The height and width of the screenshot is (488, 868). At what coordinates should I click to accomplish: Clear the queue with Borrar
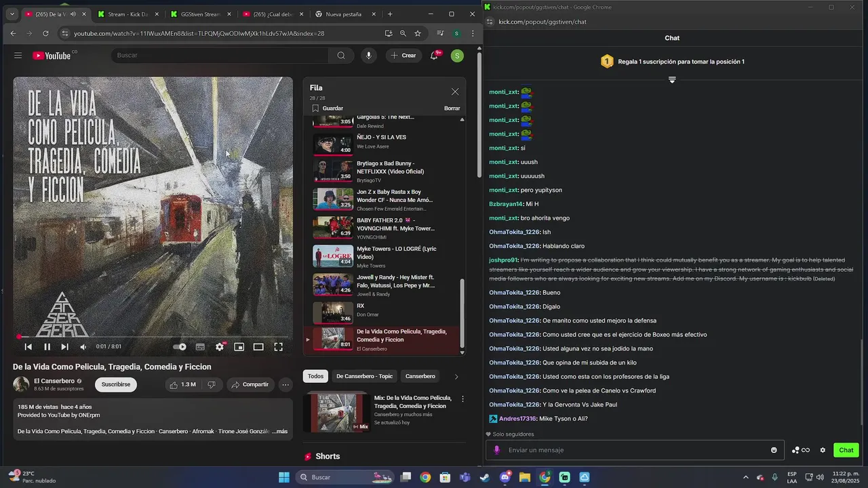pyautogui.click(x=452, y=108)
